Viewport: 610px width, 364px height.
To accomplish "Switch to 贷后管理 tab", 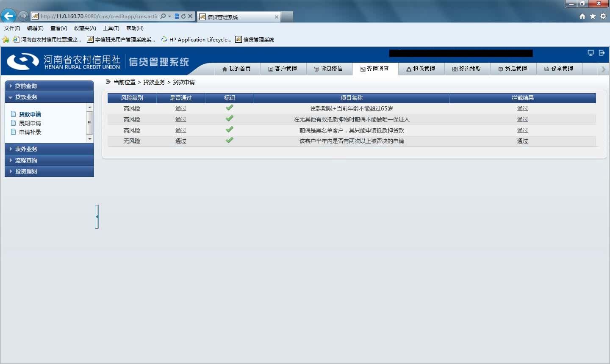I will [513, 69].
